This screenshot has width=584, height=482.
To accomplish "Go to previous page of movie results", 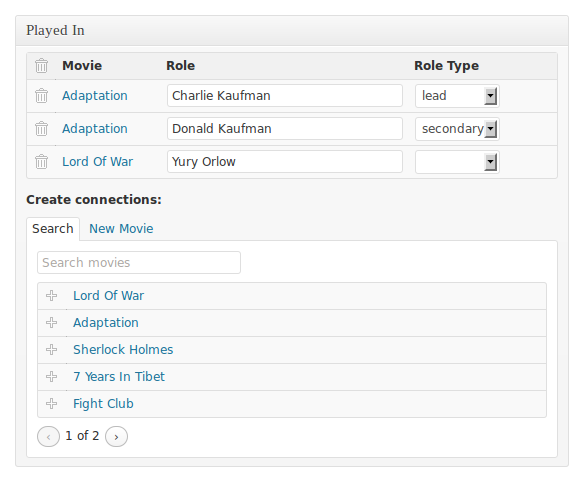I will click(x=48, y=436).
